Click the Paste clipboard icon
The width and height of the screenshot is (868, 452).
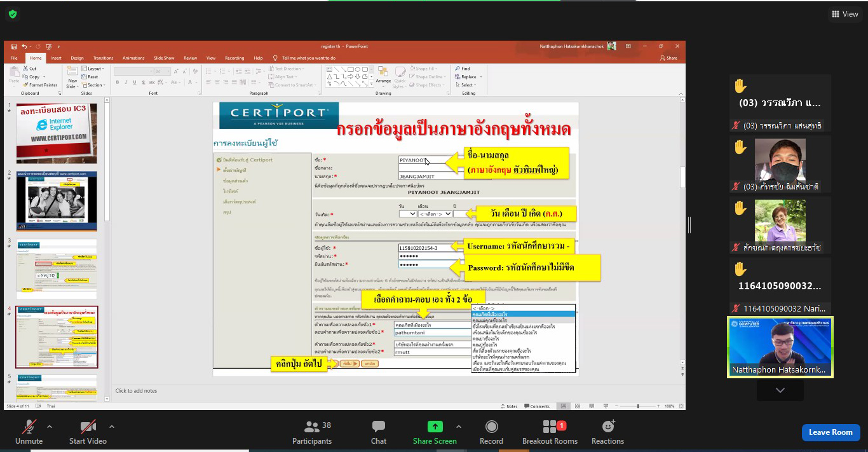[x=14, y=73]
